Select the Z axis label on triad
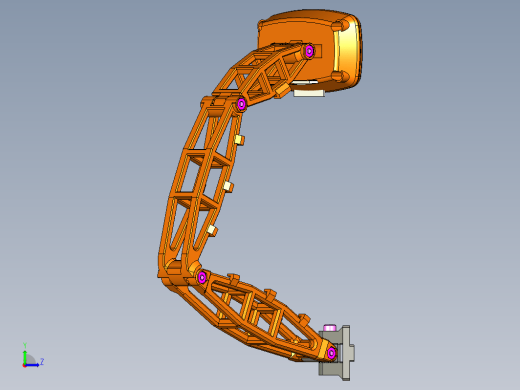Image resolution: width=520 pixels, height=390 pixels. tap(42, 361)
